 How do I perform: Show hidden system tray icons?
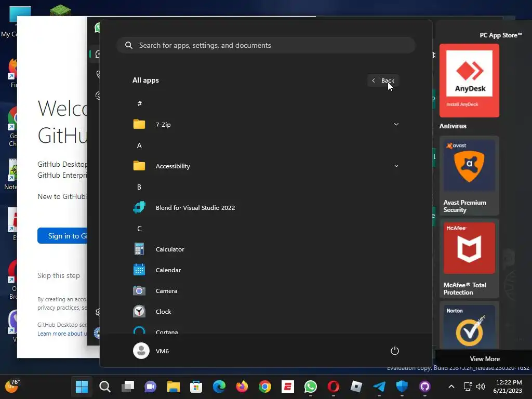451,387
